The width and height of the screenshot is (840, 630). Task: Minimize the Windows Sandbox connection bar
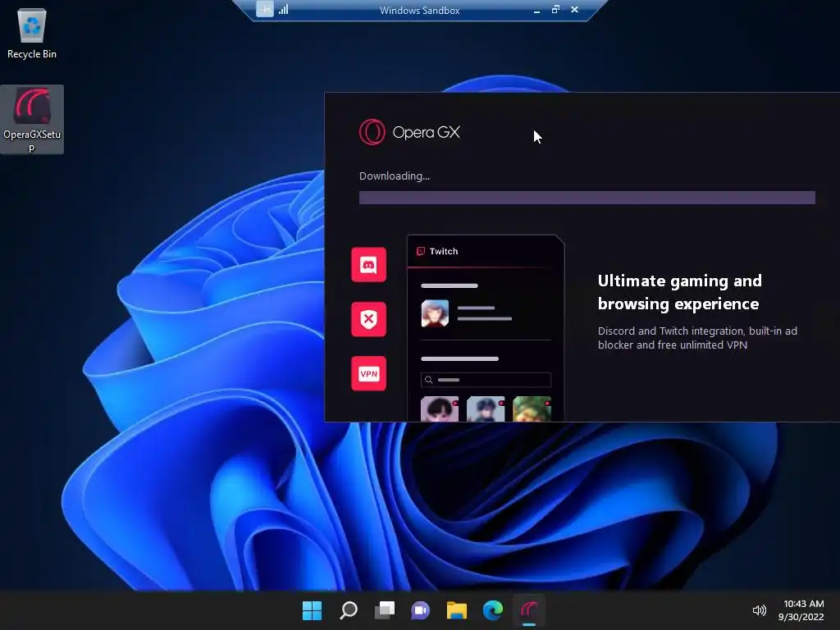(536, 10)
